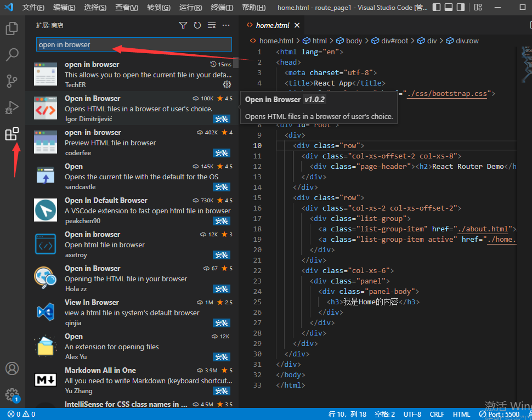
Task: Open extensions panel more actions menu
Action: coord(226,25)
